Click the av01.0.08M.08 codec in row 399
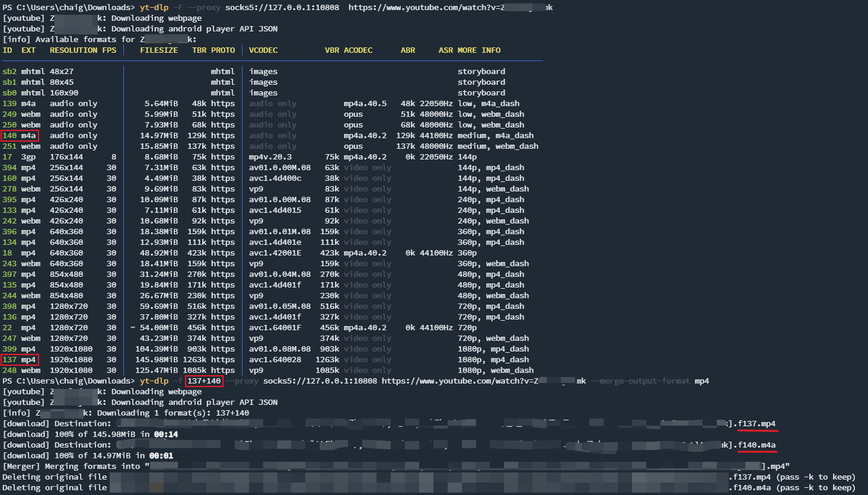 280,349
